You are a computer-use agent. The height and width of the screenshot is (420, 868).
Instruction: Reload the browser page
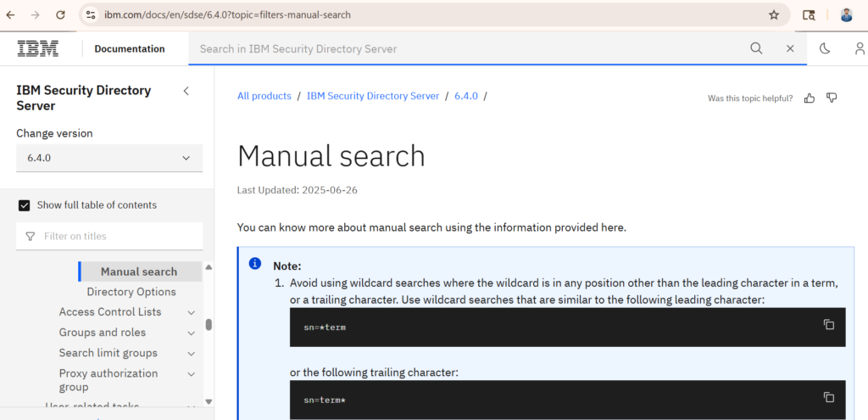click(x=60, y=15)
